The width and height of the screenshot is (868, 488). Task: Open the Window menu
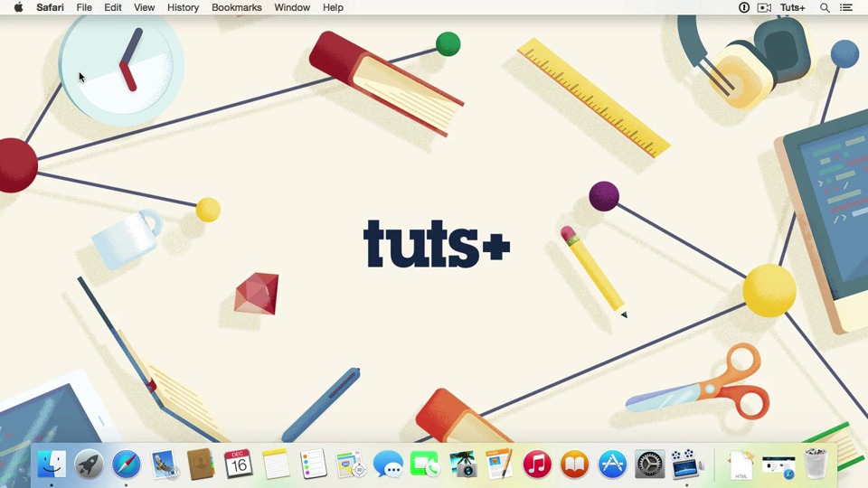pos(292,7)
